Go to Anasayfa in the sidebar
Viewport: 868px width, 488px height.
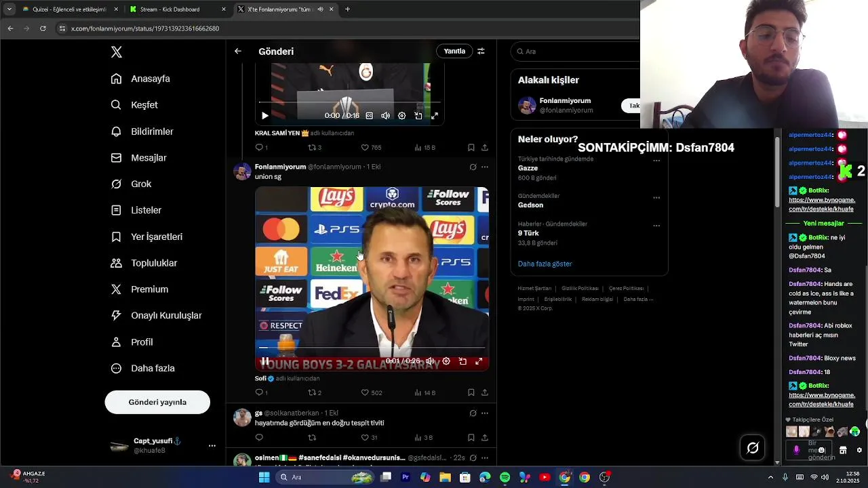tap(141, 79)
